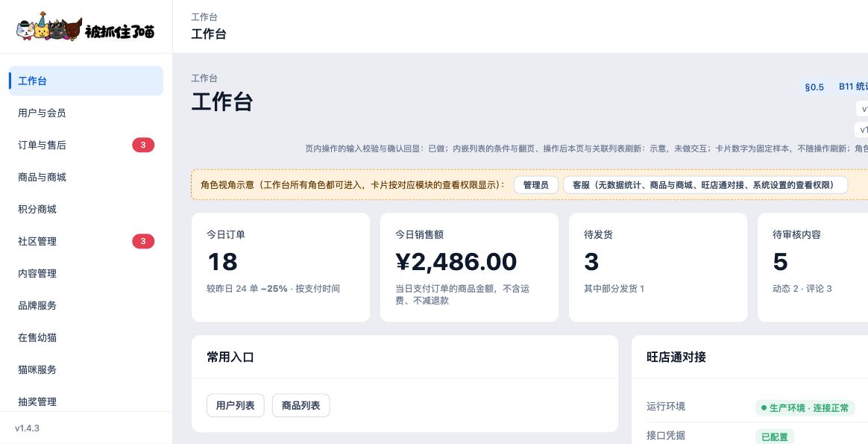Image resolution: width=868 pixels, height=444 pixels.
Task: Click the ¥2,486.00 sales amount
Action: (456, 262)
